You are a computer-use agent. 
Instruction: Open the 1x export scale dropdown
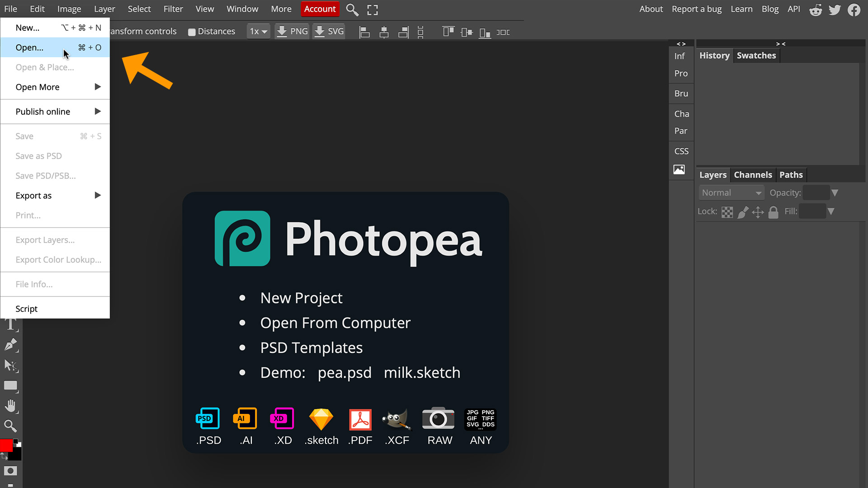click(259, 32)
